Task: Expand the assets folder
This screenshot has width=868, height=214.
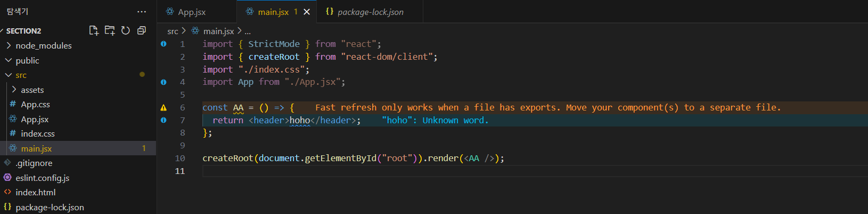Action: click(x=32, y=90)
